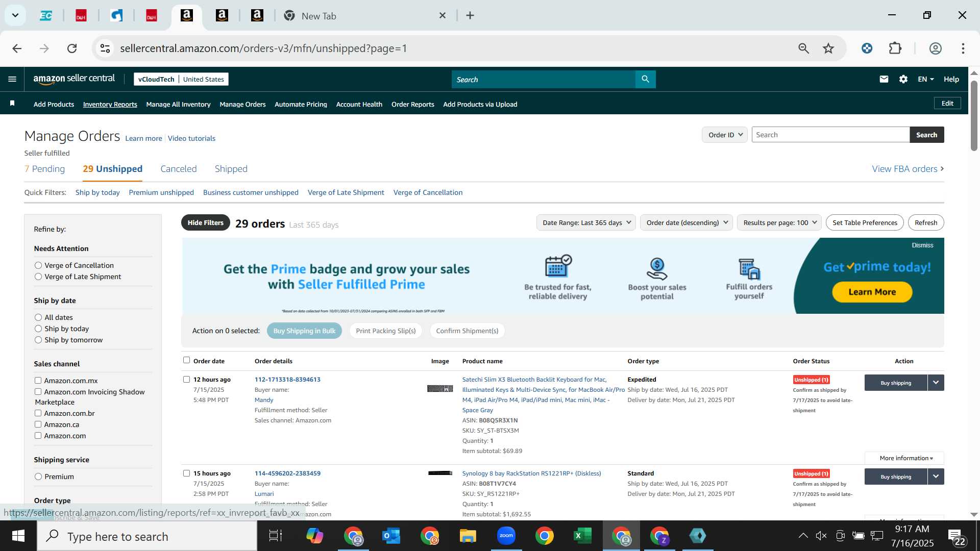Image resolution: width=980 pixels, height=551 pixels.
Task: Open the Video tutorials link
Action: tap(191, 138)
